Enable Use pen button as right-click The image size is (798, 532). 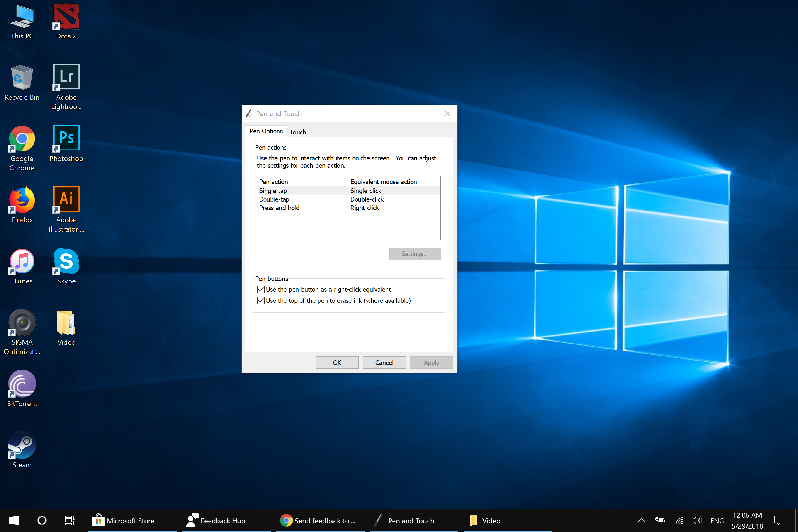point(260,289)
